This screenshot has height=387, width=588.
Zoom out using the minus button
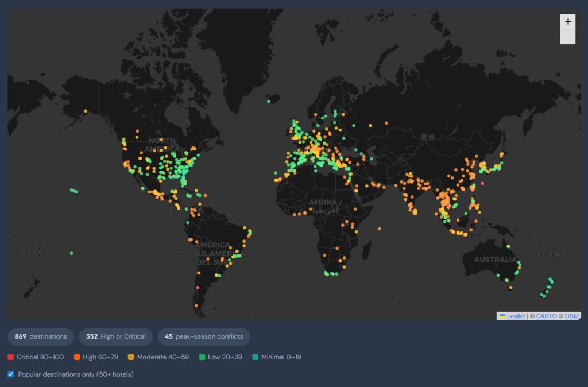pyautogui.click(x=568, y=36)
